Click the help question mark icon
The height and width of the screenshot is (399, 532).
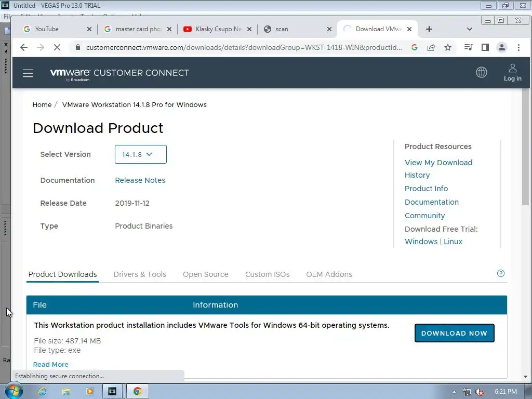500,273
